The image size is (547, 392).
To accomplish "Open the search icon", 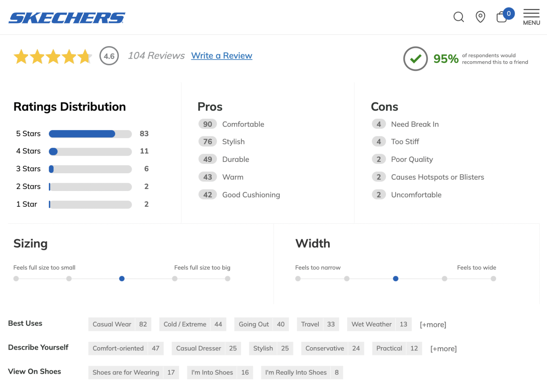I will (x=459, y=17).
